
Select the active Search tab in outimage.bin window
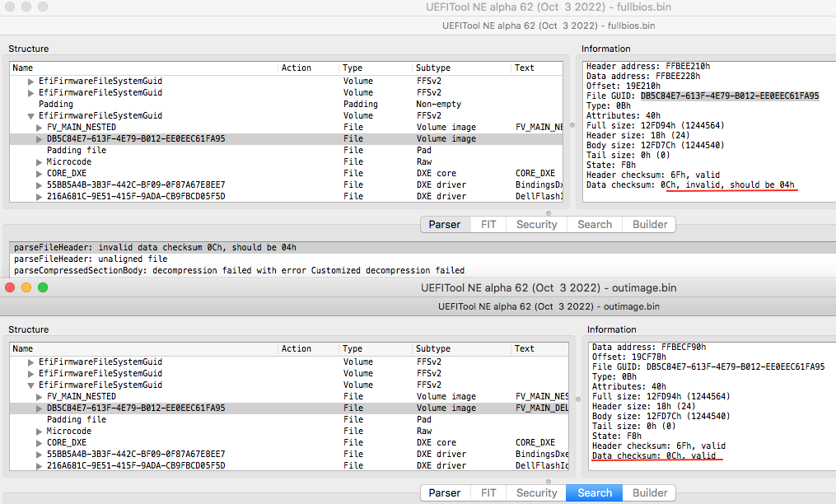[x=595, y=492]
